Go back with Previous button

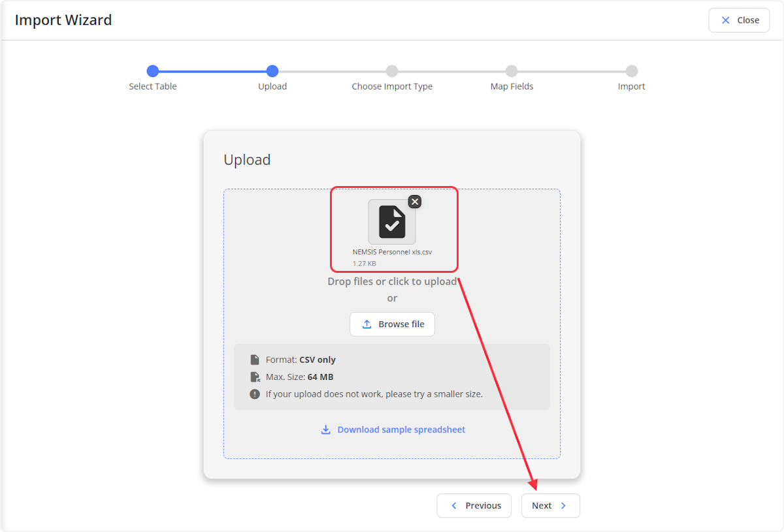tap(474, 505)
